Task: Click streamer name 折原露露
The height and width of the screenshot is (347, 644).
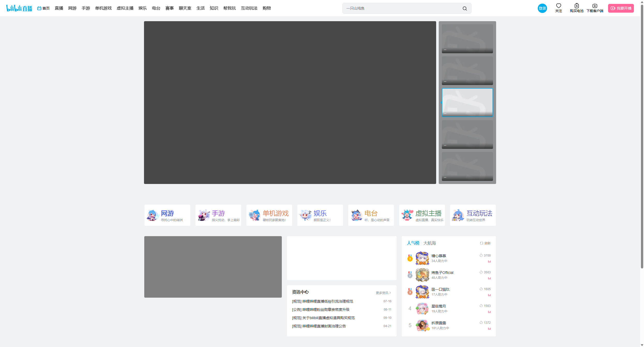Action: (439, 323)
